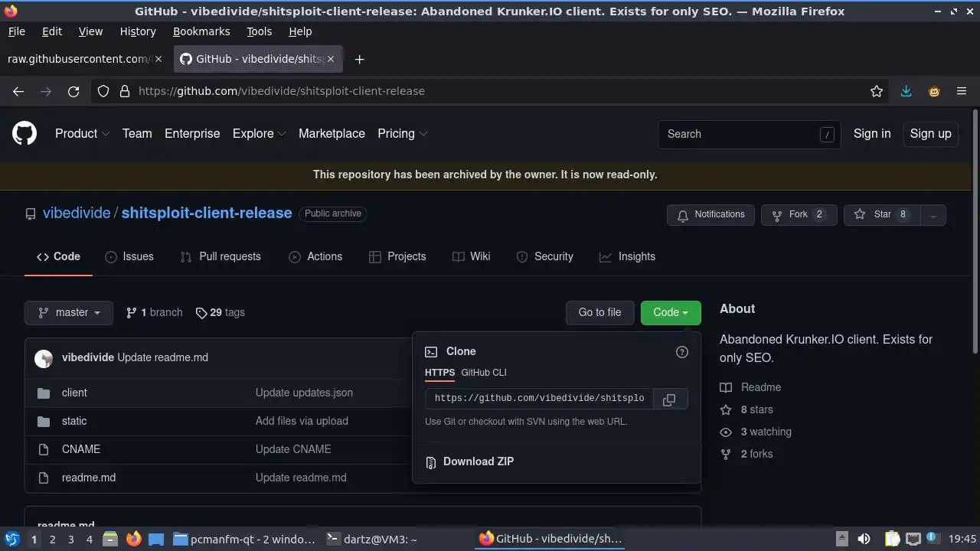Close the GitHub vibedivide tab

pos(331,59)
